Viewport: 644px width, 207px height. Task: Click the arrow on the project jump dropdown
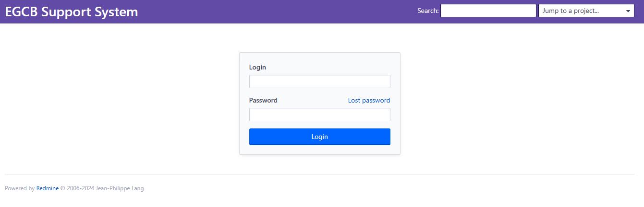point(628,11)
